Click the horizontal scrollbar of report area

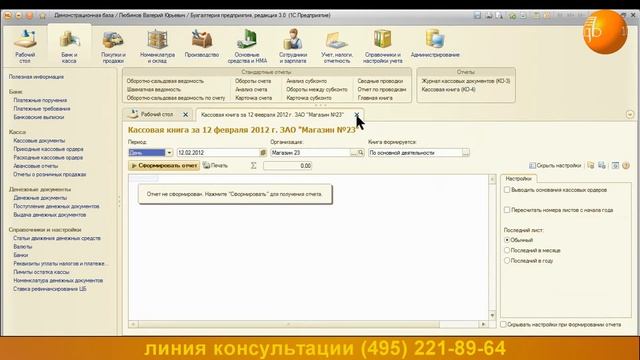(x=288, y=324)
